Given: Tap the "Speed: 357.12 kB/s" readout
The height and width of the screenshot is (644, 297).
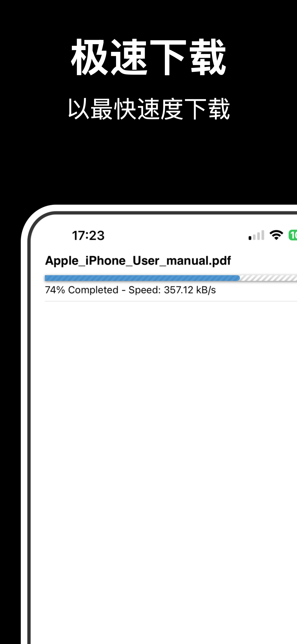Looking at the screenshot, I should click(x=172, y=290).
